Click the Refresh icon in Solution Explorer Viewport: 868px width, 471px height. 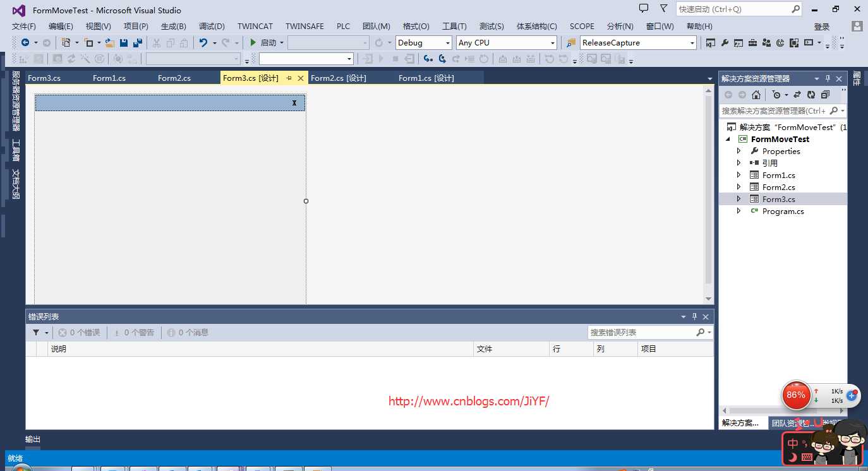[811, 95]
